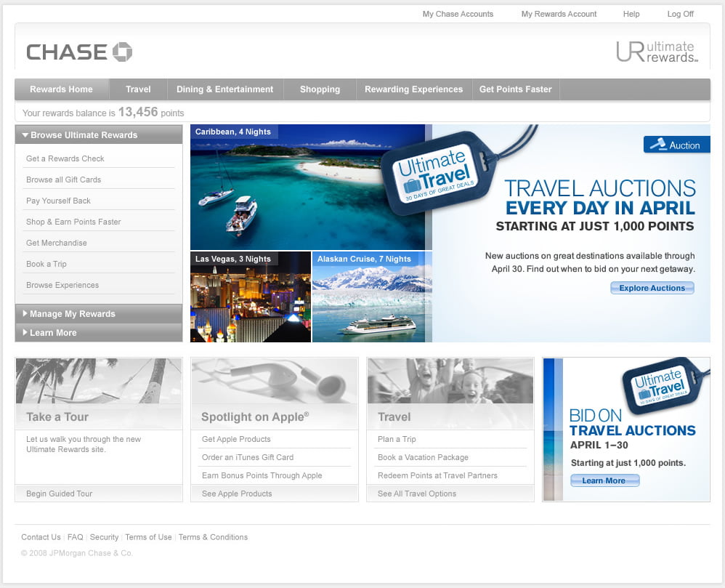Screen dimensions: 725x588
Task: Click the Travel Auctions Every Day in April headline
Action: (600, 198)
